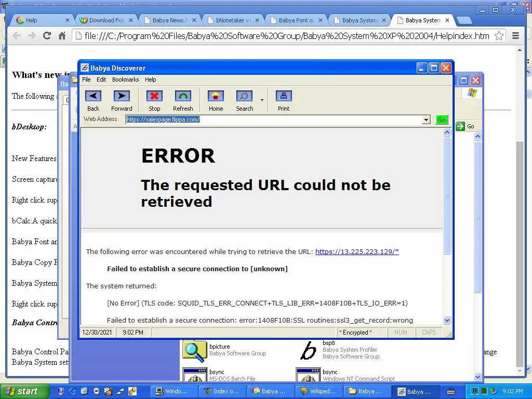The width and height of the screenshot is (532, 399).
Task: Click Chrome's home icon
Action: point(62,36)
